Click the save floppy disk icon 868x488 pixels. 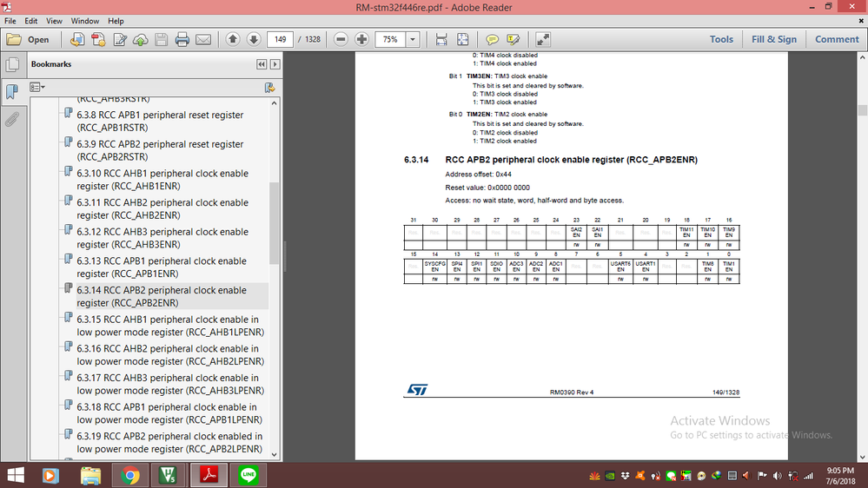[161, 39]
